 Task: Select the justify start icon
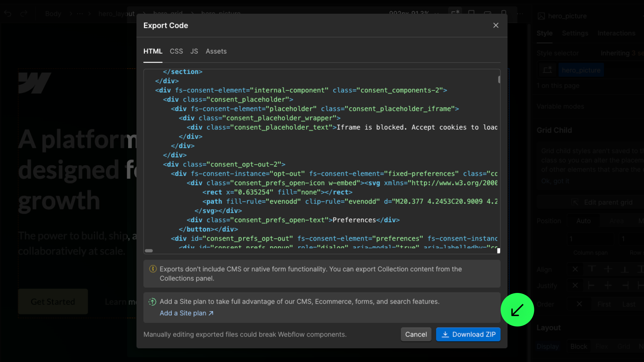[x=591, y=286]
